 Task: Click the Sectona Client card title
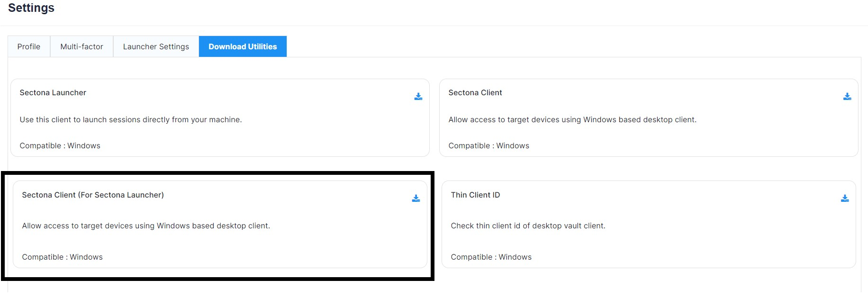475,93
